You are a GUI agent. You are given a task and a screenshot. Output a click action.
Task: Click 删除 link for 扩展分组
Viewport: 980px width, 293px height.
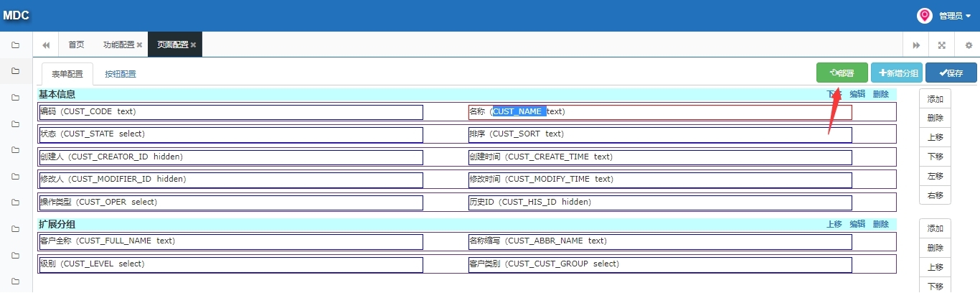click(x=881, y=224)
